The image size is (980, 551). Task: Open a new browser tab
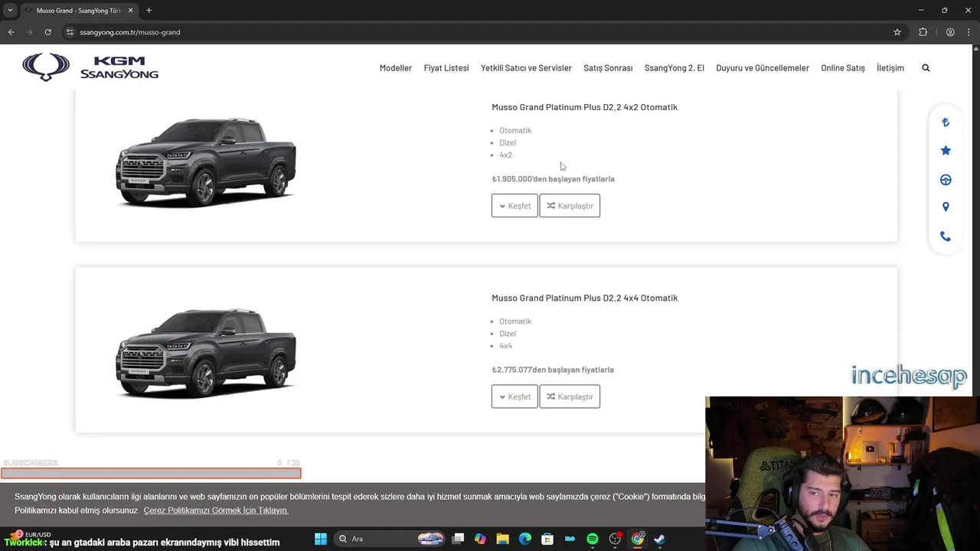pos(149,11)
